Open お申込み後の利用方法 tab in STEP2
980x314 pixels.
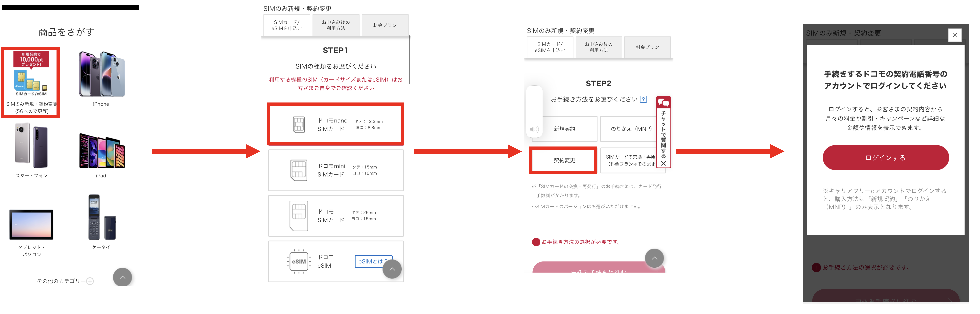[x=598, y=48]
